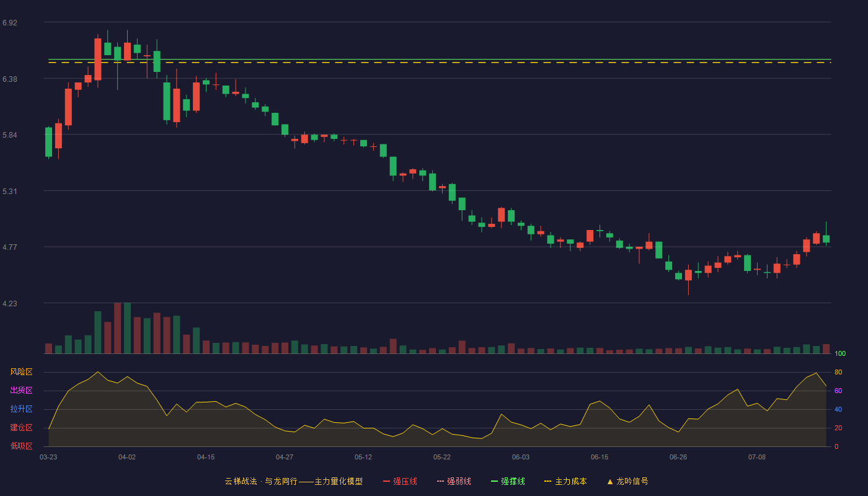868x496 pixels.
Task: Click the 06-26 date label
Action: [x=678, y=457]
